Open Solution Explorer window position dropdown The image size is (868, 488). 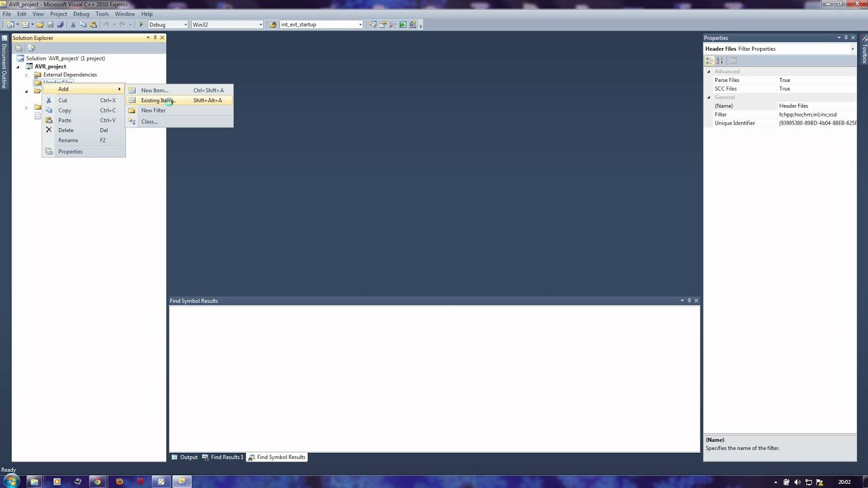(x=147, y=38)
